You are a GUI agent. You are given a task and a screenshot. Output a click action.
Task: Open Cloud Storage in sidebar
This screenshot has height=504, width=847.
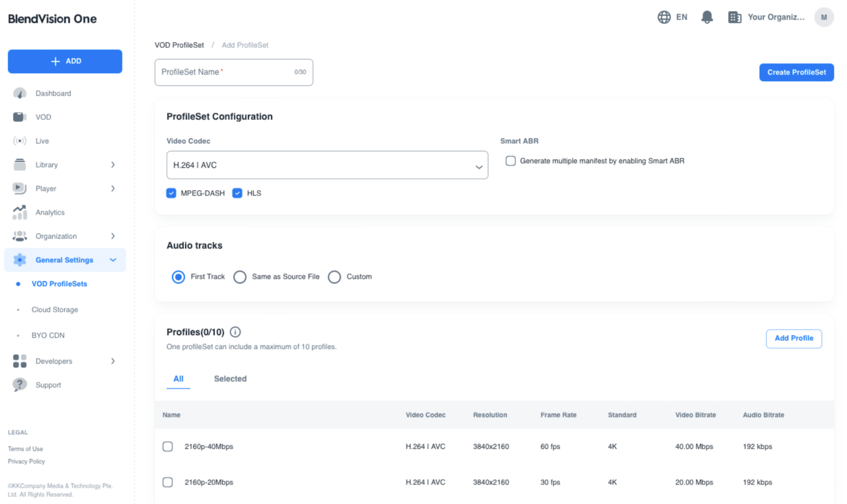[x=55, y=310]
